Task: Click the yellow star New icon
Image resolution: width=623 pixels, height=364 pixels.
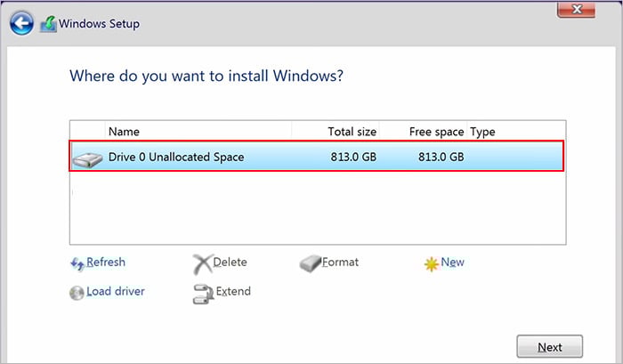Action: [432, 263]
